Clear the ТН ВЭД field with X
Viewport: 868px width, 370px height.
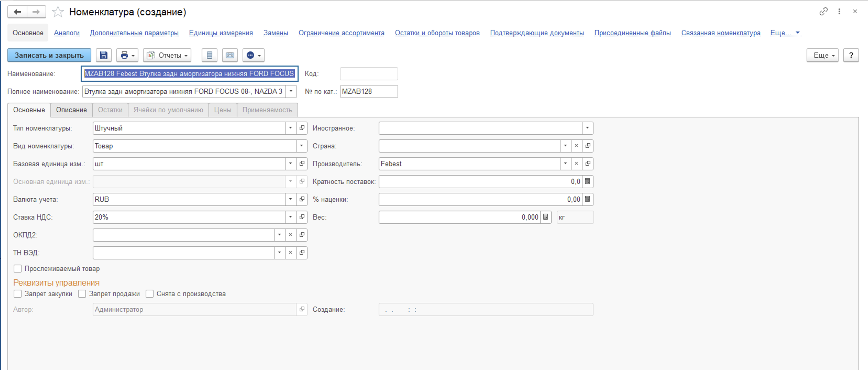[x=290, y=253]
